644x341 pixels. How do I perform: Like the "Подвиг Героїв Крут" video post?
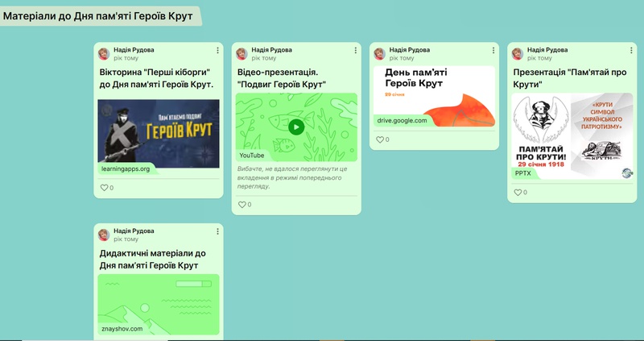[x=242, y=205]
